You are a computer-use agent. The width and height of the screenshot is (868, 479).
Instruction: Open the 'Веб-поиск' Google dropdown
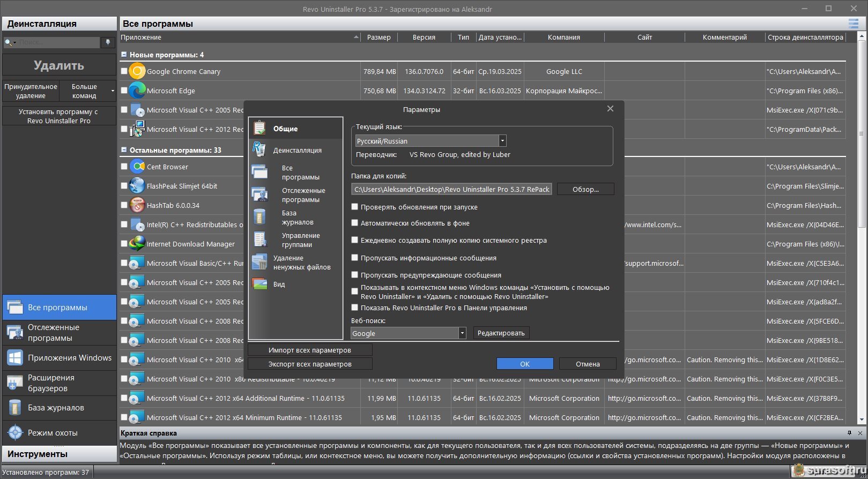[462, 333]
